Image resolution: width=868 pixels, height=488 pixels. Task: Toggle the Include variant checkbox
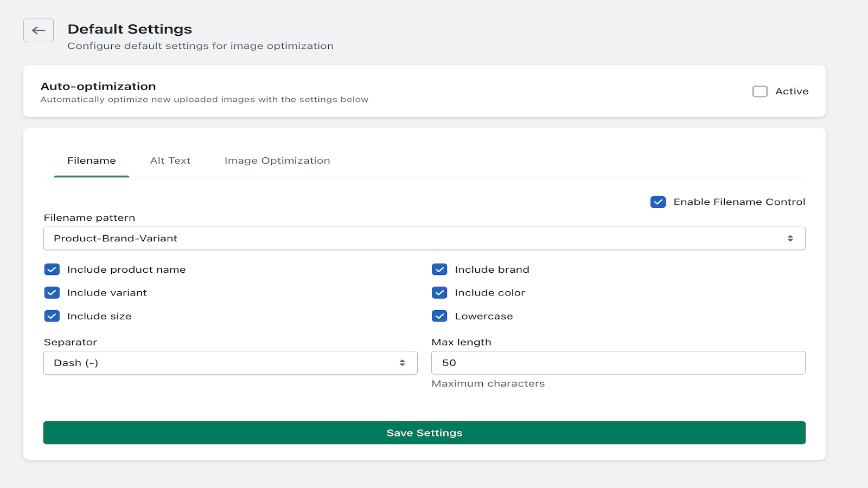[x=52, y=292]
